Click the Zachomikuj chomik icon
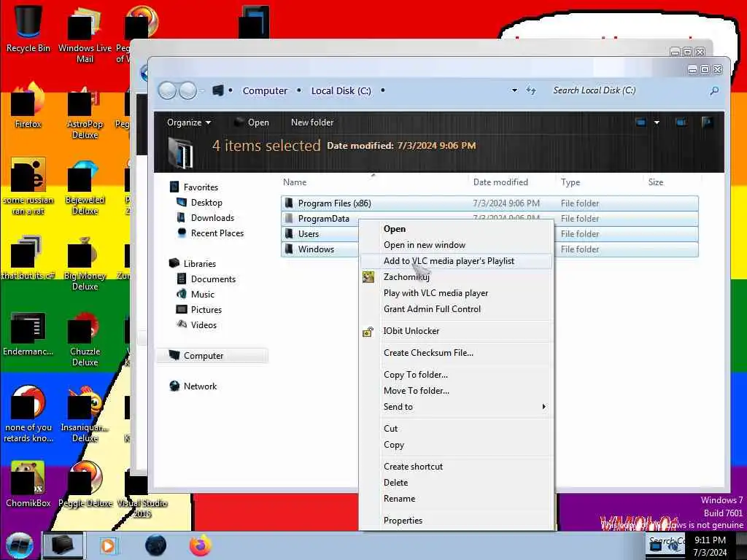The width and height of the screenshot is (747, 560). [368, 277]
